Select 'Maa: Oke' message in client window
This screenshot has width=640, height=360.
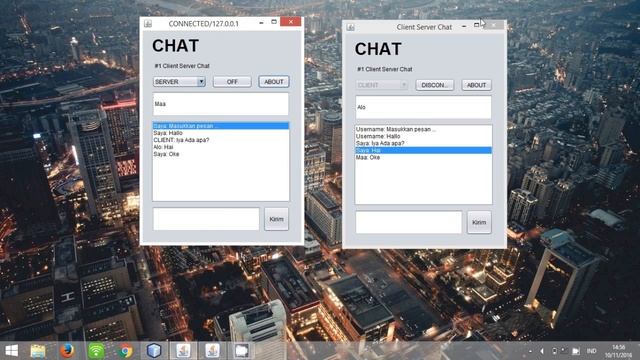tap(423, 157)
